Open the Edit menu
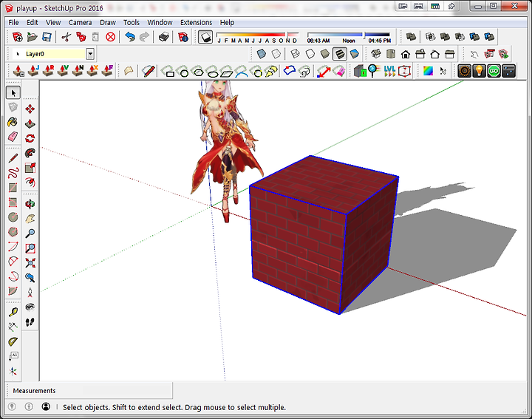 pyautogui.click(x=33, y=22)
